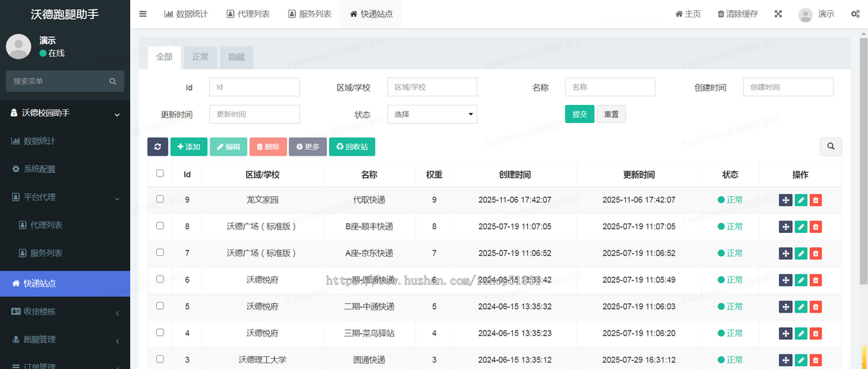The height and width of the screenshot is (369, 868).
Task: Toggle the sidebar hamburger menu icon
Action: point(142,14)
